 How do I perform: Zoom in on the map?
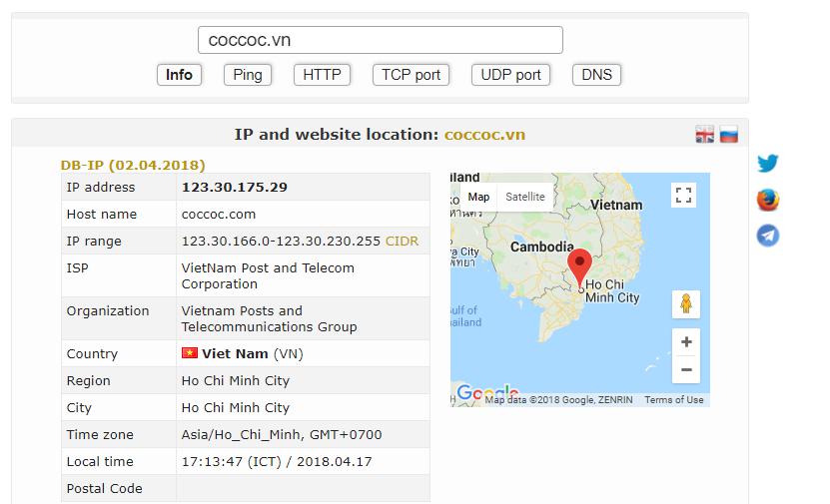click(x=686, y=342)
